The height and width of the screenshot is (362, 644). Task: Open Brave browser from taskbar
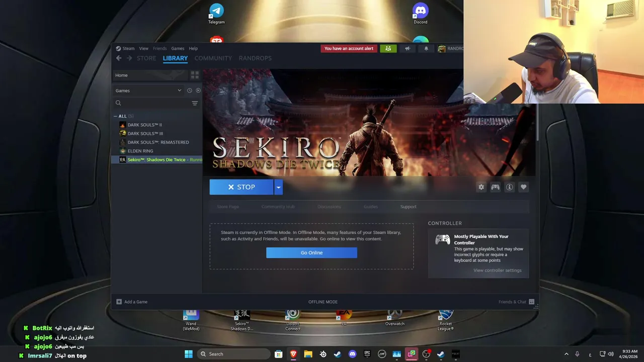tap(293, 354)
